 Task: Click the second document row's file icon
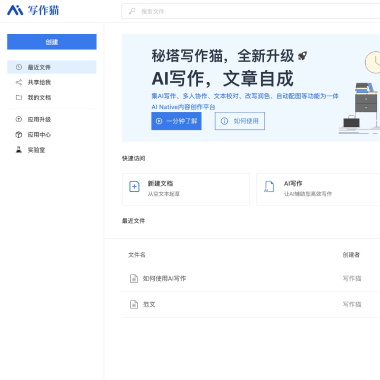134,304
